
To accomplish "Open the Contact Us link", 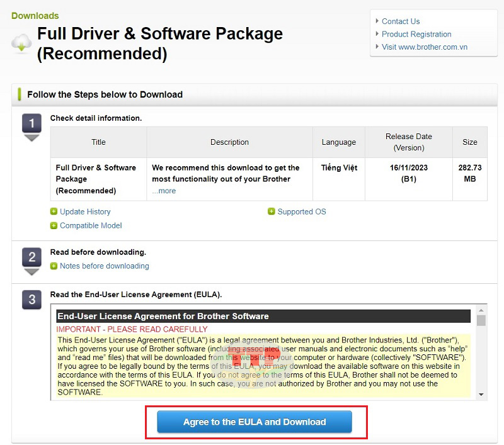I will pos(401,21).
